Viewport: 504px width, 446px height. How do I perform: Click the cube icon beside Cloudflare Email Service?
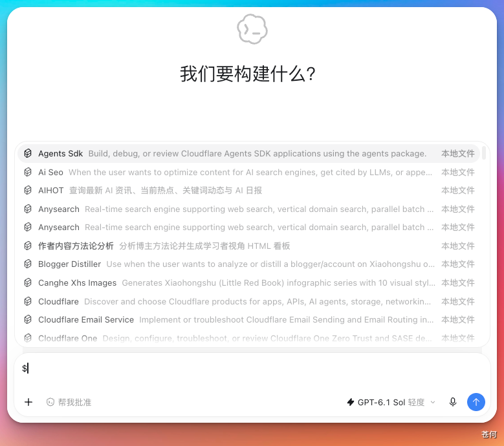[x=28, y=319]
